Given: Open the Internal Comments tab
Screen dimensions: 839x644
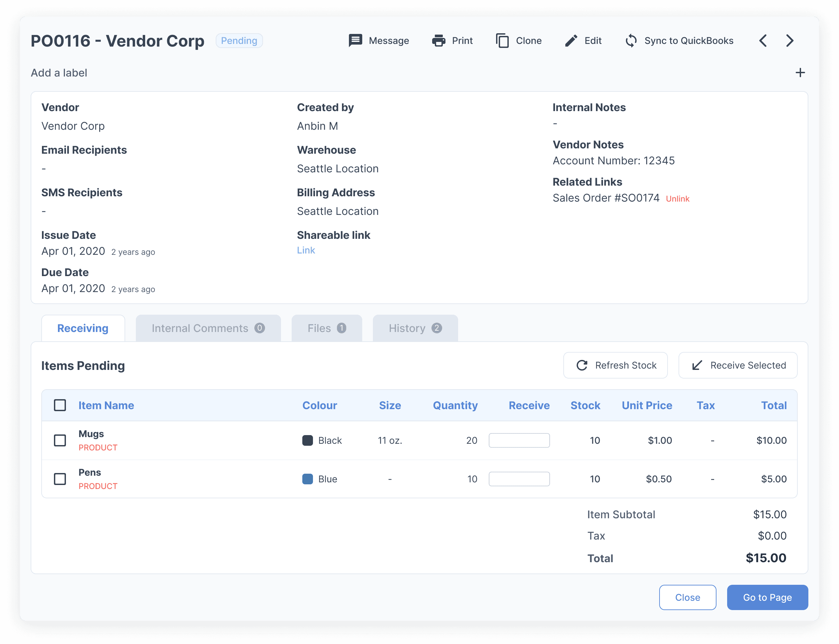Looking at the screenshot, I should point(208,328).
